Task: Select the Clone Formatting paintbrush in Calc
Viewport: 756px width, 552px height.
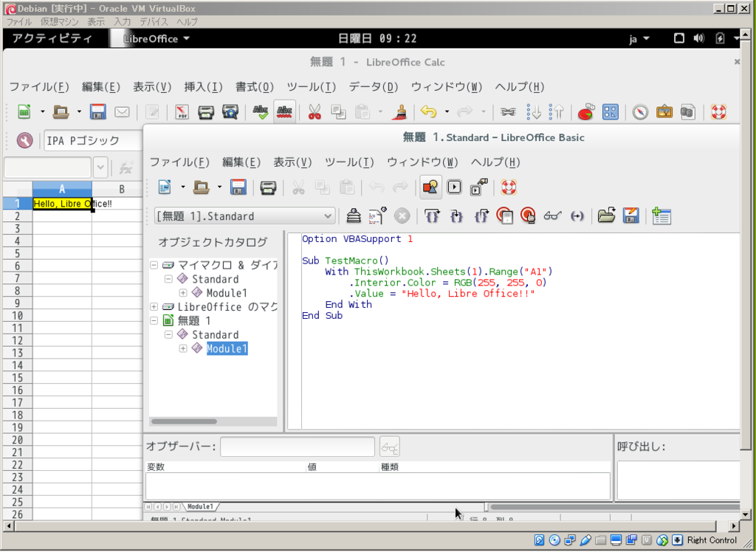Action: point(399,112)
